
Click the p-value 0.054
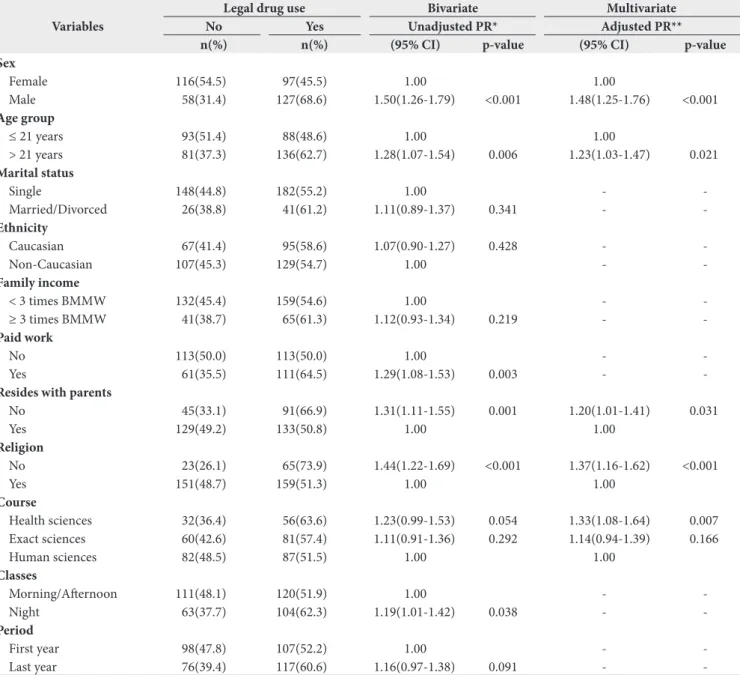click(503, 521)
